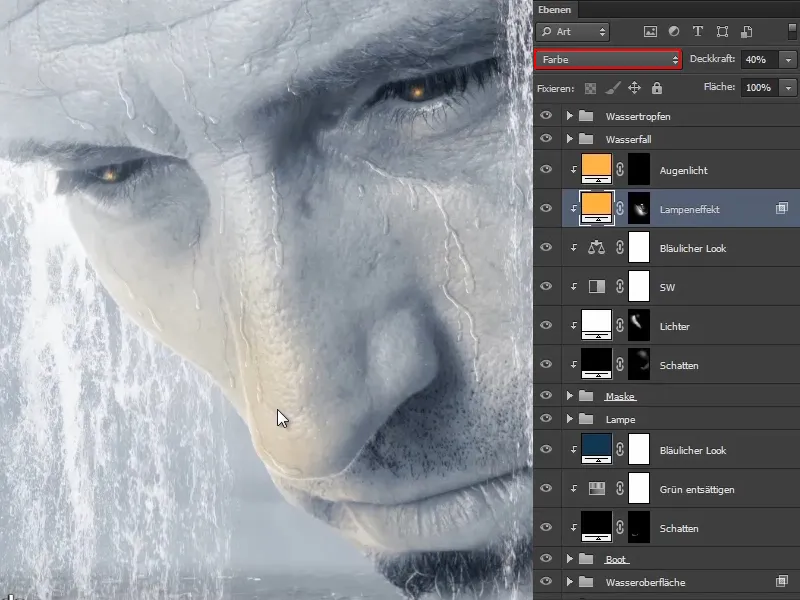Expand the Wasserfall group
800x600 pixels.
click(x=569, y=139)
